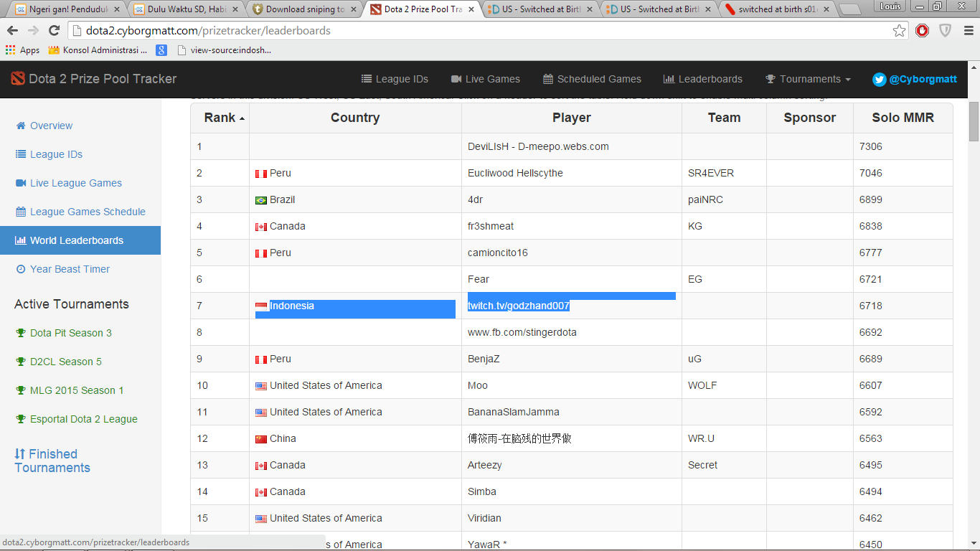
Task: Select League IDs in the sidebar
Action: [80, 154]
